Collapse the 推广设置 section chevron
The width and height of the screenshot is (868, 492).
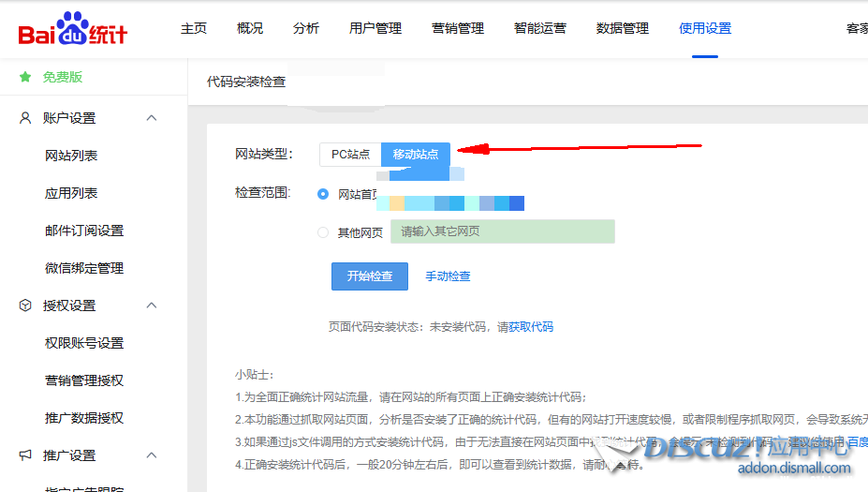coord(152,455)
